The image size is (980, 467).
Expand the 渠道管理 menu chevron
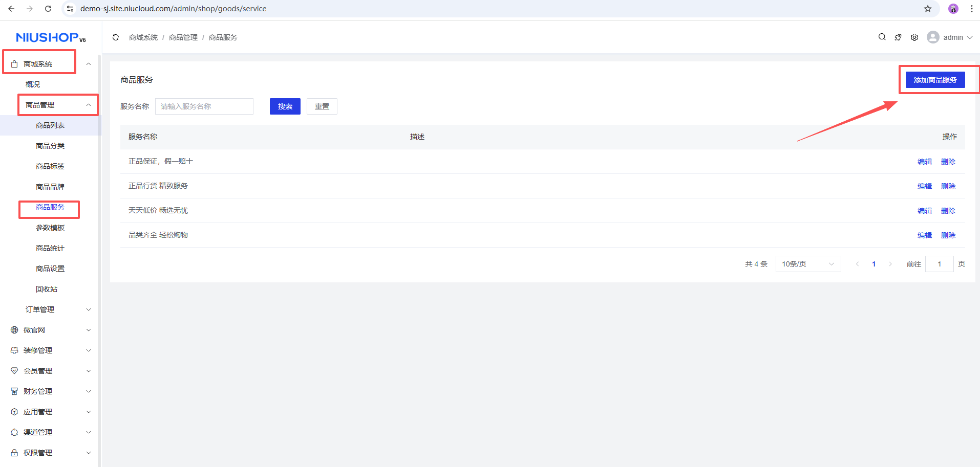(89, 432)
